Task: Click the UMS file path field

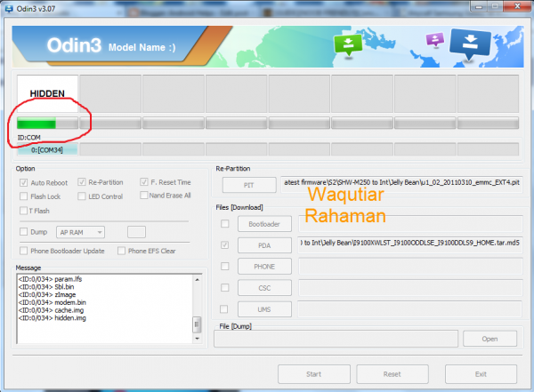Action: click(x=410, y=309)
